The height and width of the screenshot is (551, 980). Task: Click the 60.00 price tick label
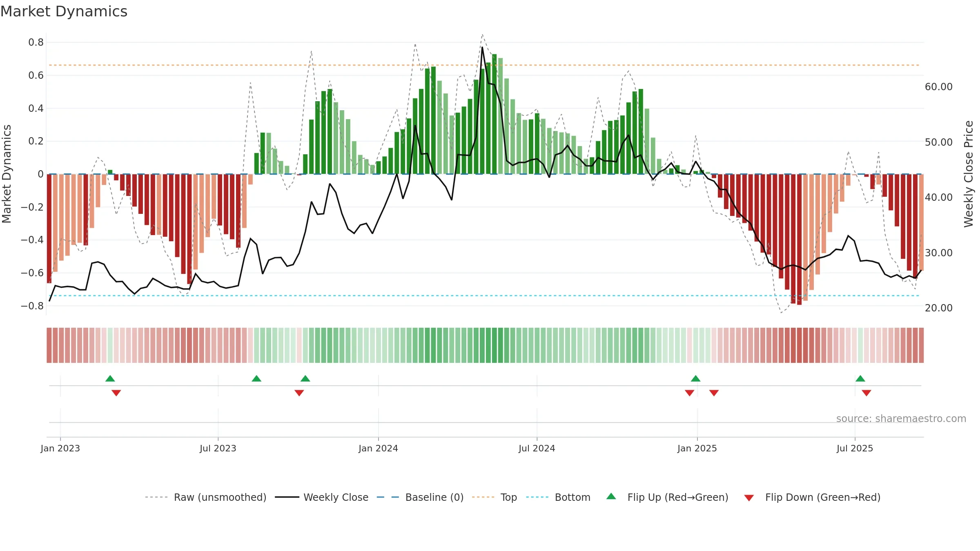(x=939, y=87)
